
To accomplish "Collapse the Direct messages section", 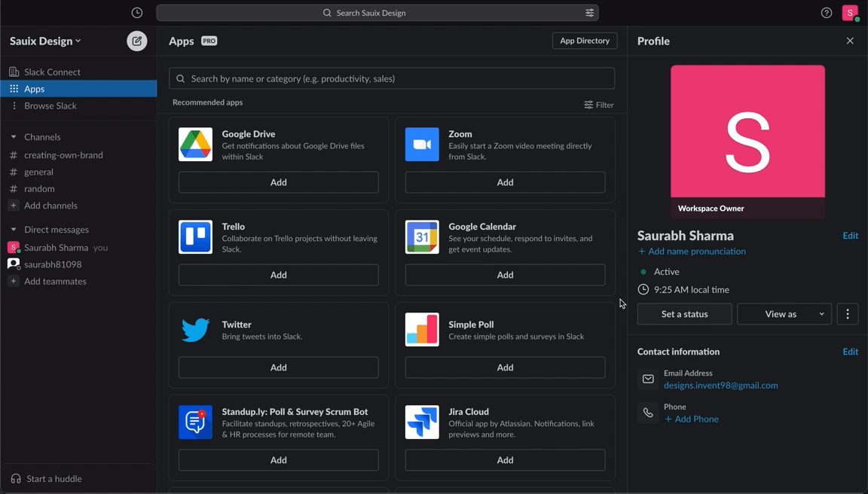I will click(14, 230).
